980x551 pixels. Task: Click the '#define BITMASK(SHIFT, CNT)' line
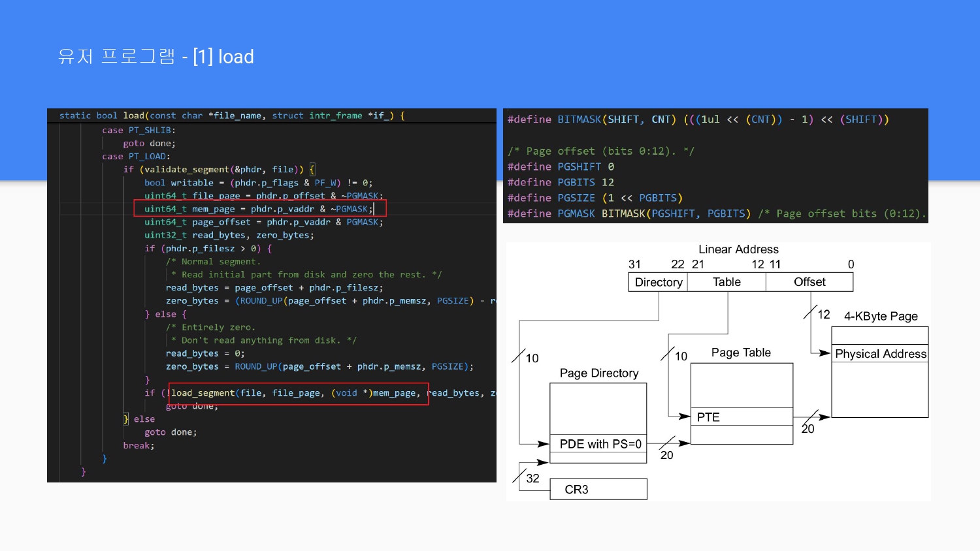tap(698, 119)
